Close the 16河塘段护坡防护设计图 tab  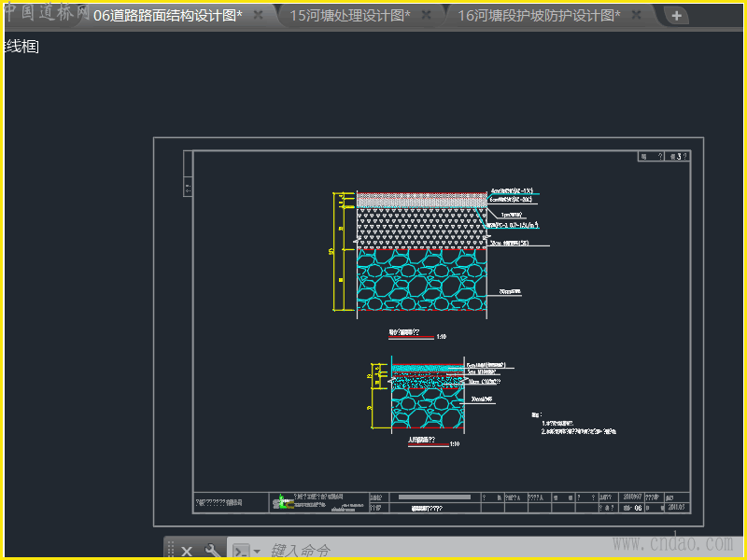[637, 16]
